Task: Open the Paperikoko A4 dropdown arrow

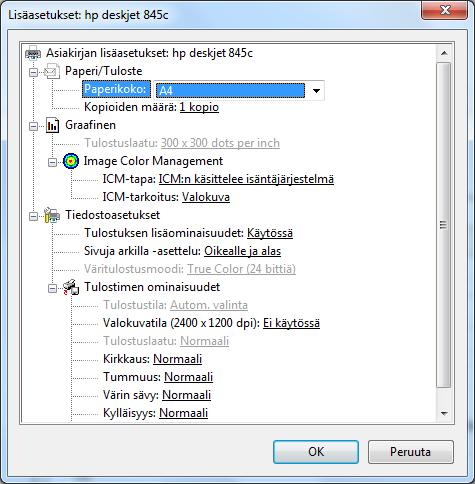Action: [316, 90]
